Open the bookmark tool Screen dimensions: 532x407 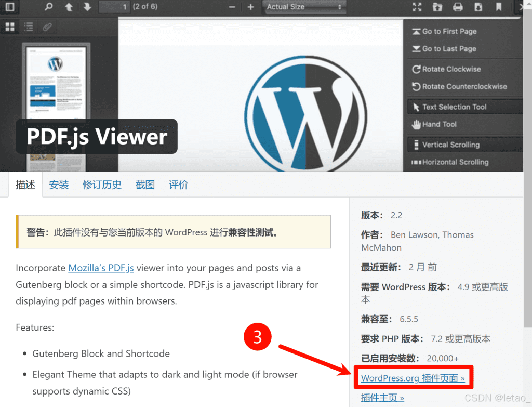point(499,7)
